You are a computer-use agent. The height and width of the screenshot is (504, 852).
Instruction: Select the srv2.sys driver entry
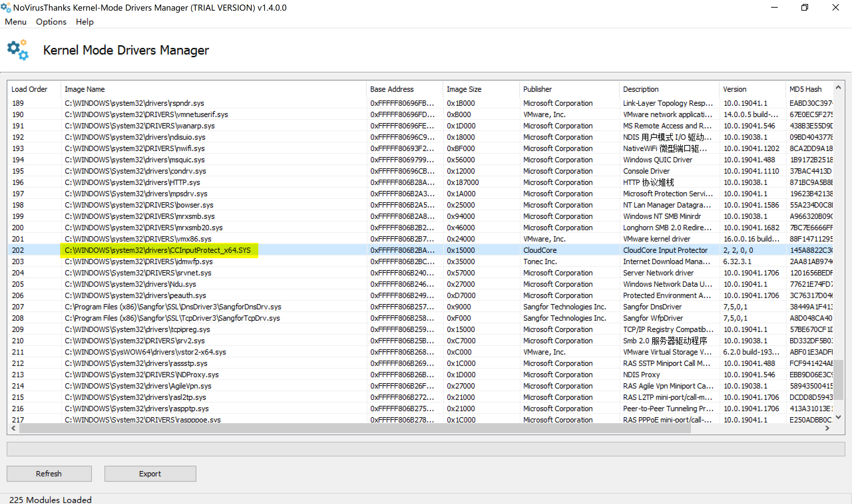[420, 341]
